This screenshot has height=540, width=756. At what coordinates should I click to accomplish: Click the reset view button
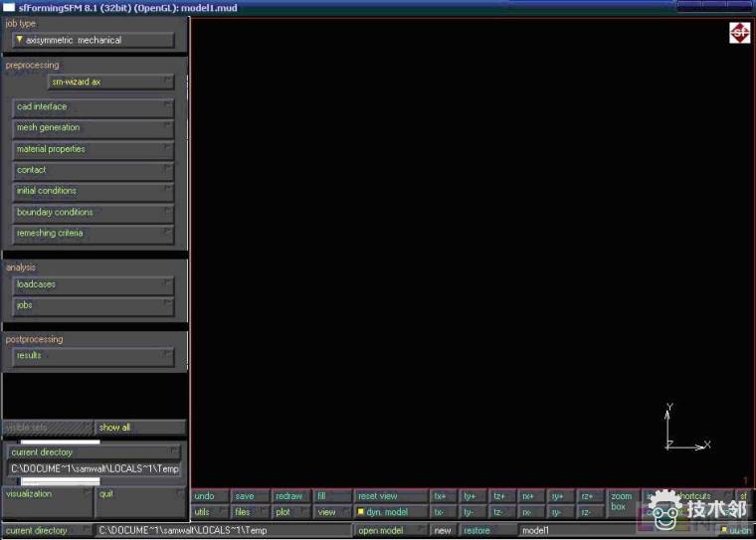coord(391,496)
